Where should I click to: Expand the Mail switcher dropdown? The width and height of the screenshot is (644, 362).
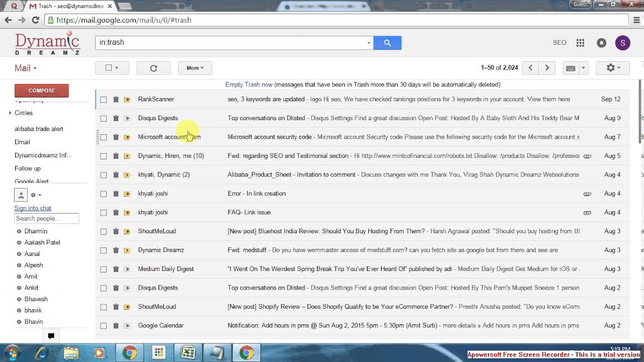tap(26, 68)
